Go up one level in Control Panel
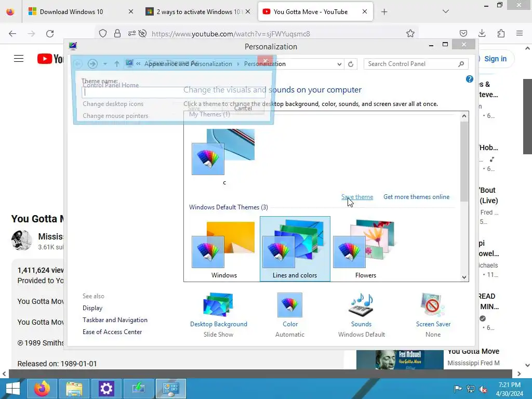This screenshot has width=532, height=399. (117, 64)
